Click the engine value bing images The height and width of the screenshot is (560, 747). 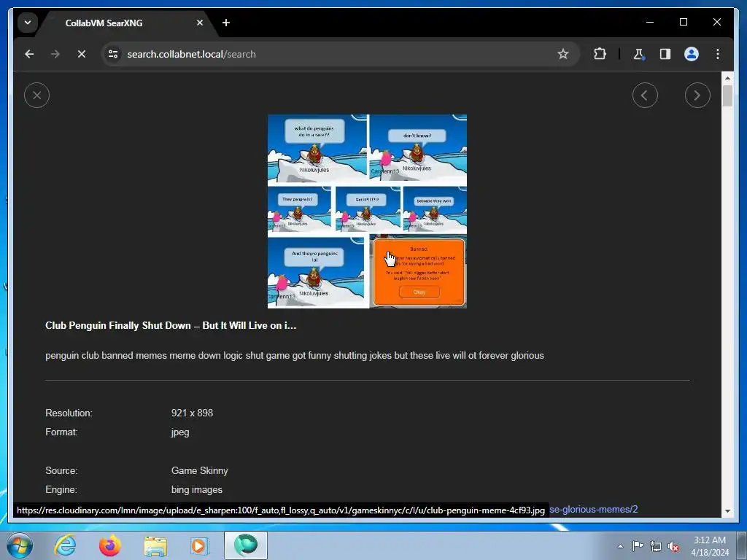[197, 489]
